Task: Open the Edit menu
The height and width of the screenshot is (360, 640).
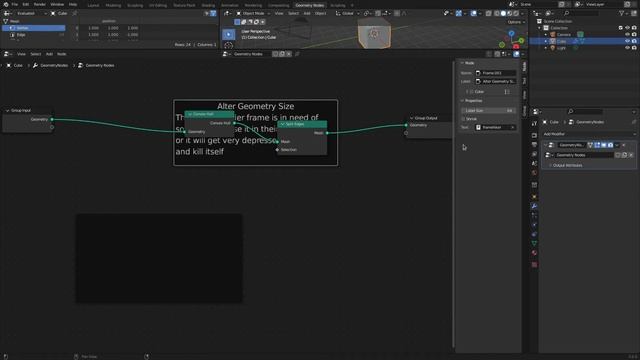Action: pyautogui.click(x=26, y=4)
